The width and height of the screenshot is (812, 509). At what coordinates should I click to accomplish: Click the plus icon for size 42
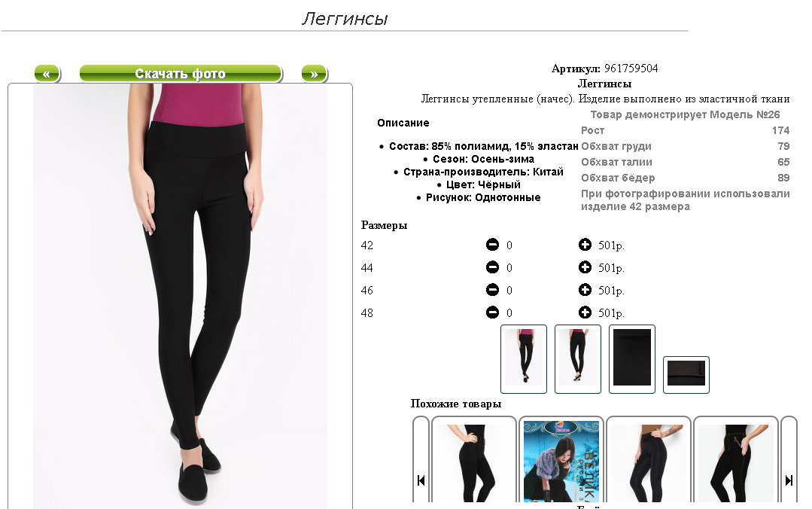[585, 245]
